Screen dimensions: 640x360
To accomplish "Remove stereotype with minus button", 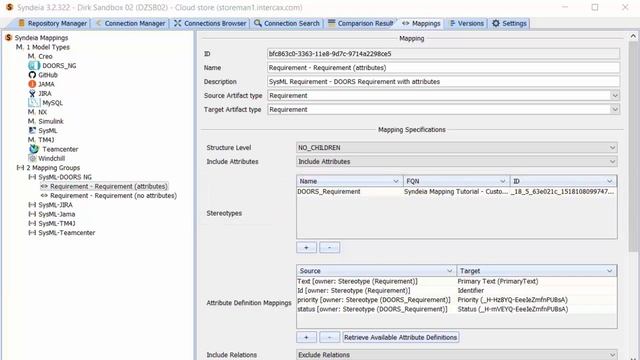I will point(329,247).
